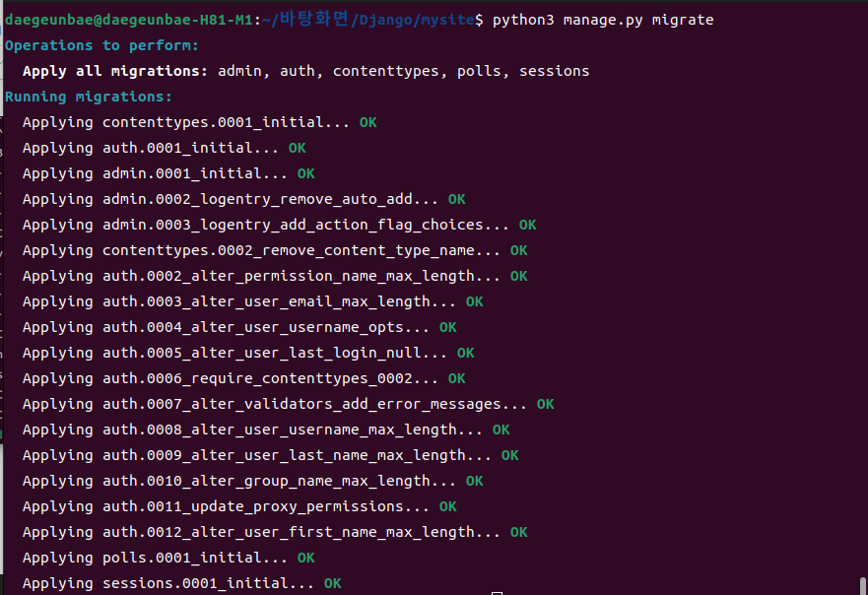Click the 'auth.0004_alter_user_username_opts' line
The image size is (868, 595).
(239, 327)
